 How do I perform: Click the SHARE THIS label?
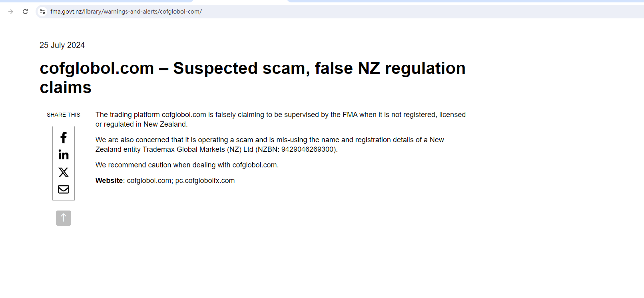[64, 115]
